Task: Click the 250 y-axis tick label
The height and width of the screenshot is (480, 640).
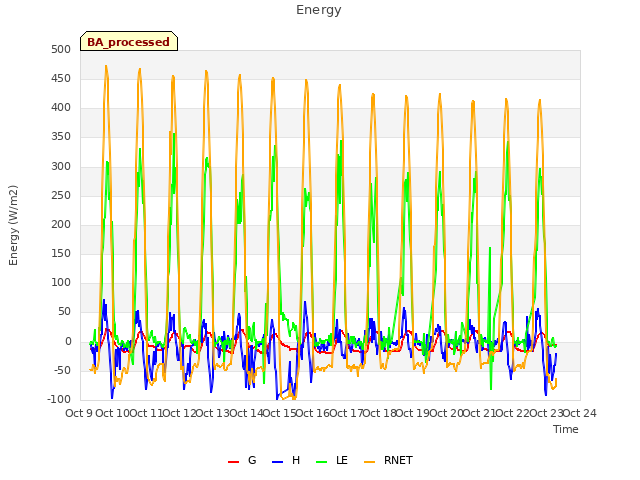Action: pyautogui.click(x=61, y=195)
